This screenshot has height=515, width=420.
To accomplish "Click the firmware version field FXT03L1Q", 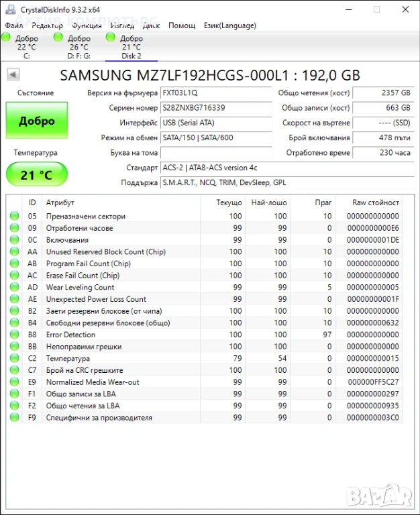I will pos(216,93).
